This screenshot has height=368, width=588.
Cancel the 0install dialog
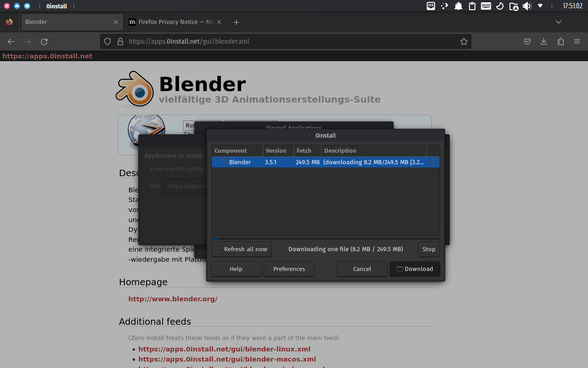point(362,269)
